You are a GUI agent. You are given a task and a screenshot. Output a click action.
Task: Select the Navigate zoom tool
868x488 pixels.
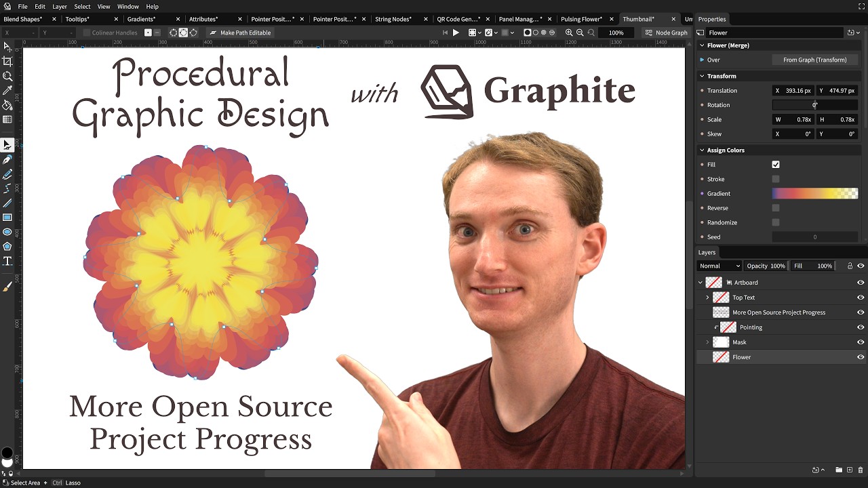tap(7, 76)
